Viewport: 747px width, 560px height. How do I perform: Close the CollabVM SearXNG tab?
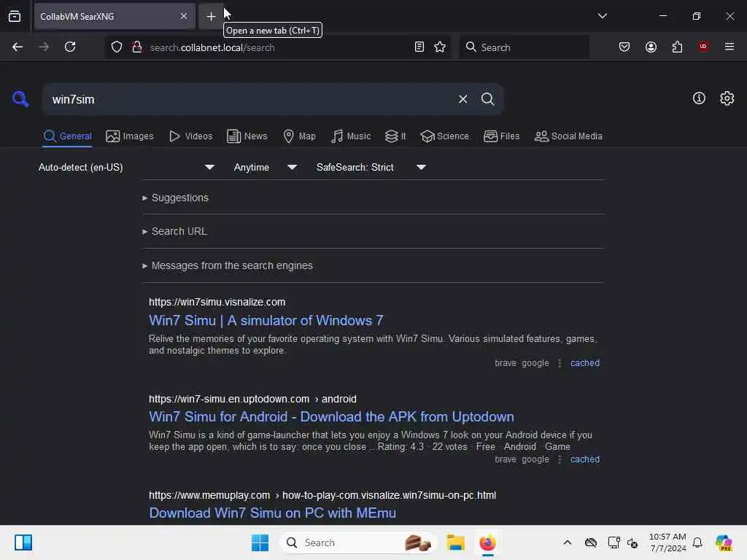tap(183, 16)
